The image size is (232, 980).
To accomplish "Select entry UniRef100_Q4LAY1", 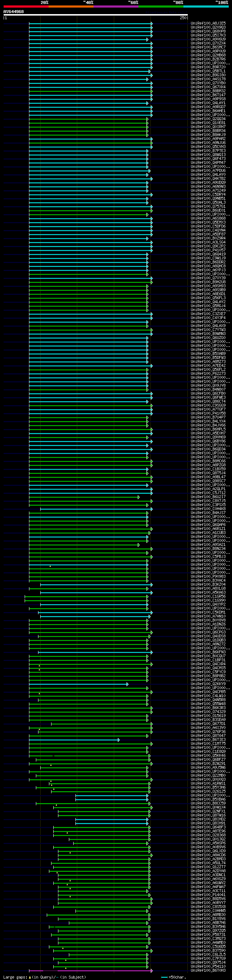I will click(208, 103).
